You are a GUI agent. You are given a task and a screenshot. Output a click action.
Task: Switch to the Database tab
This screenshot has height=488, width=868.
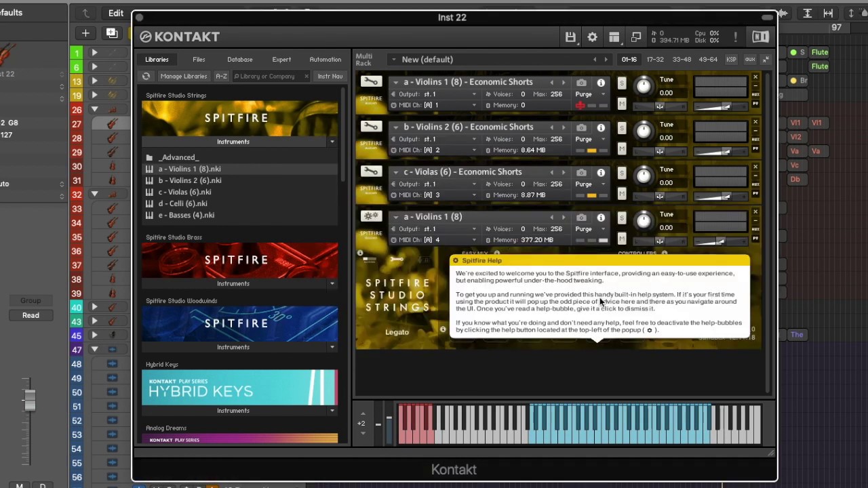click(x=240, y=60)
